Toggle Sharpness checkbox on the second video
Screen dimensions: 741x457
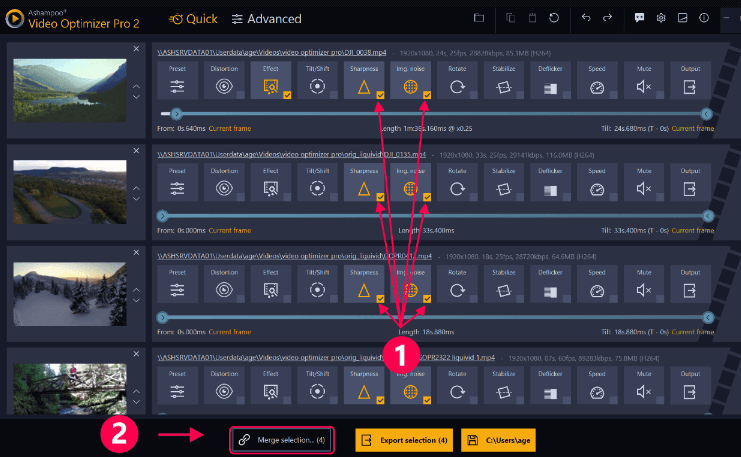[380, 199]
